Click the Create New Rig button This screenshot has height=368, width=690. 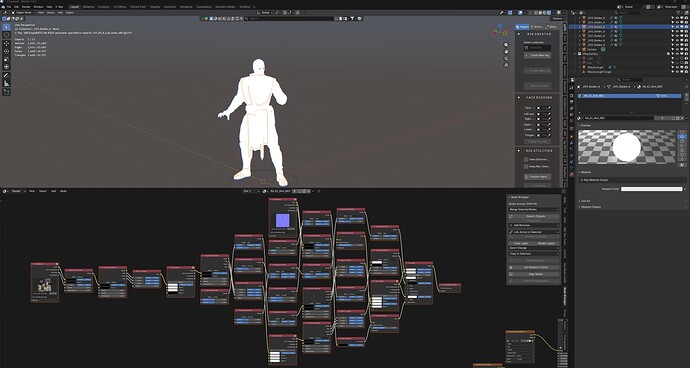coord(538,55)
